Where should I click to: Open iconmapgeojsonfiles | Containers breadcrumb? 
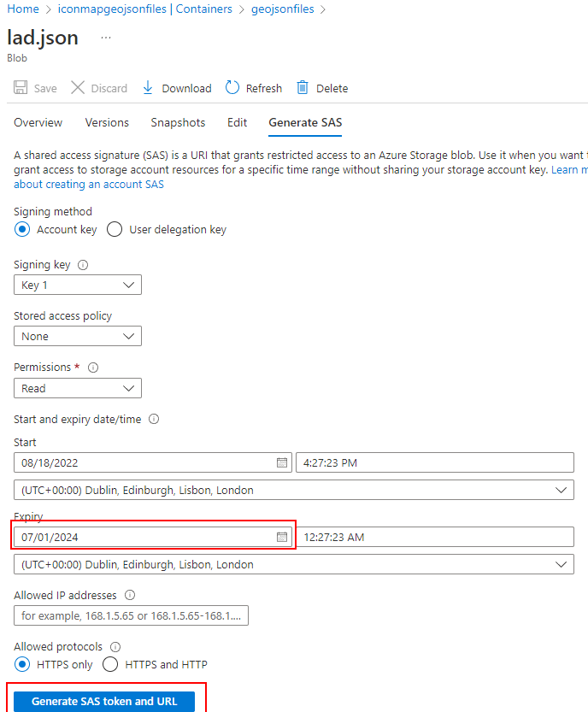coord(144,9)
